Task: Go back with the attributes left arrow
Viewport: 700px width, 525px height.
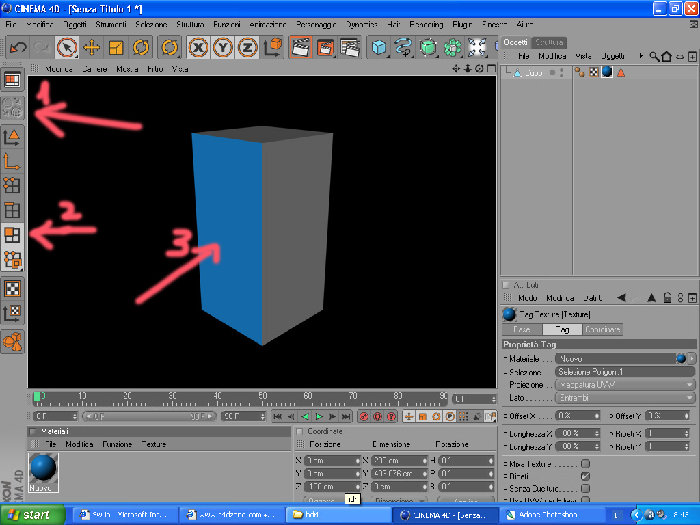Action: coord(621,298)
